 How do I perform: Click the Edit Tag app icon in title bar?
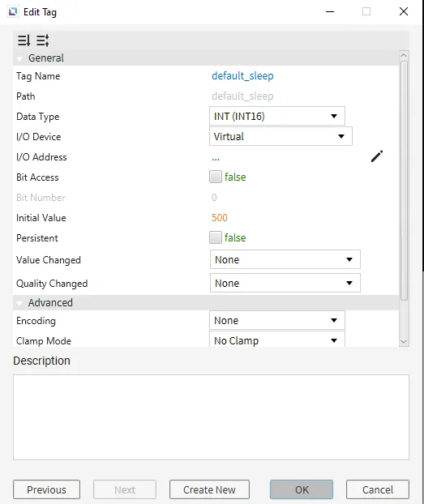(x=13, y=12)
